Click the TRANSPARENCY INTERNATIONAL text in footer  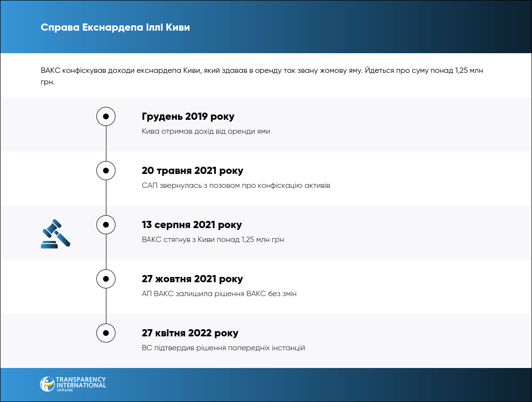81,382
